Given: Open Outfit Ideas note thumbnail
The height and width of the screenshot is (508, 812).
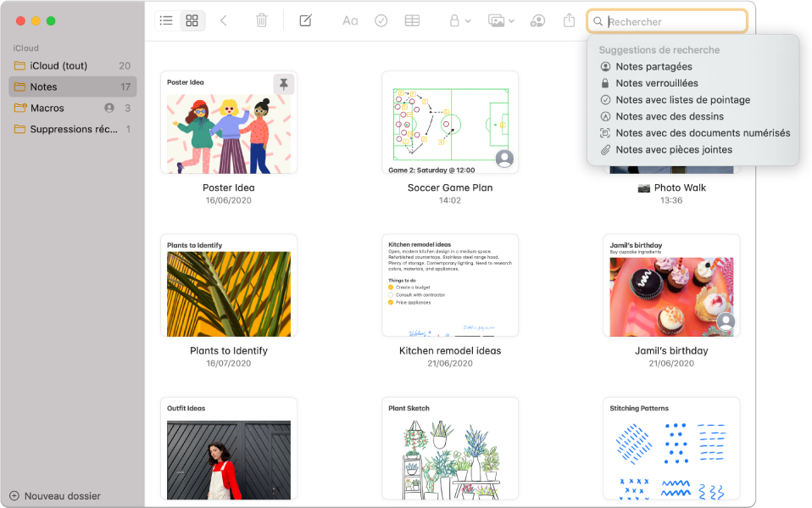Looking at the screenshot, I should click(x=228, y=449).
